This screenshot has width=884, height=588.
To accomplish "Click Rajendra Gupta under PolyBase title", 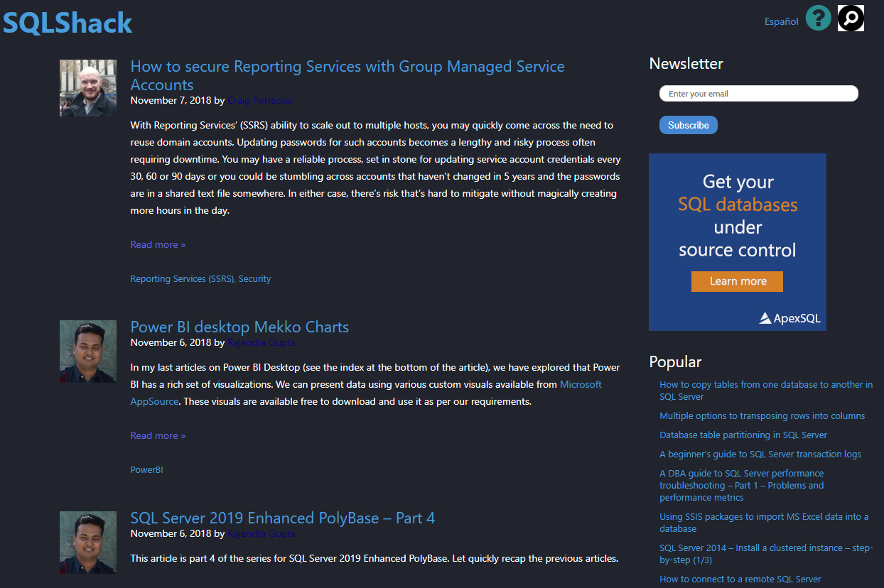I will pyautogui.click(x=261, y=533).
